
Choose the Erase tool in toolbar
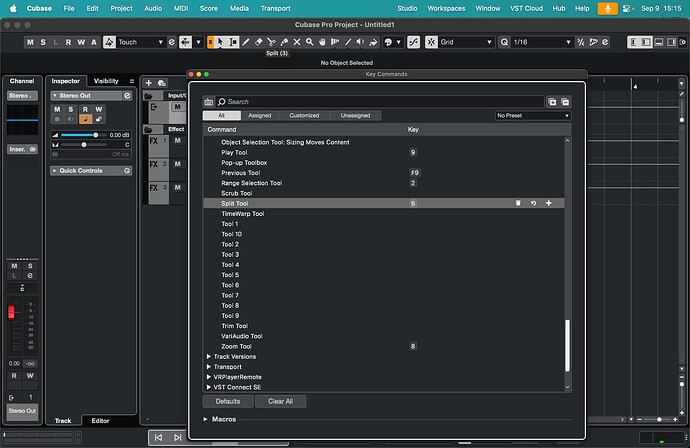click(x=259, y=42)
